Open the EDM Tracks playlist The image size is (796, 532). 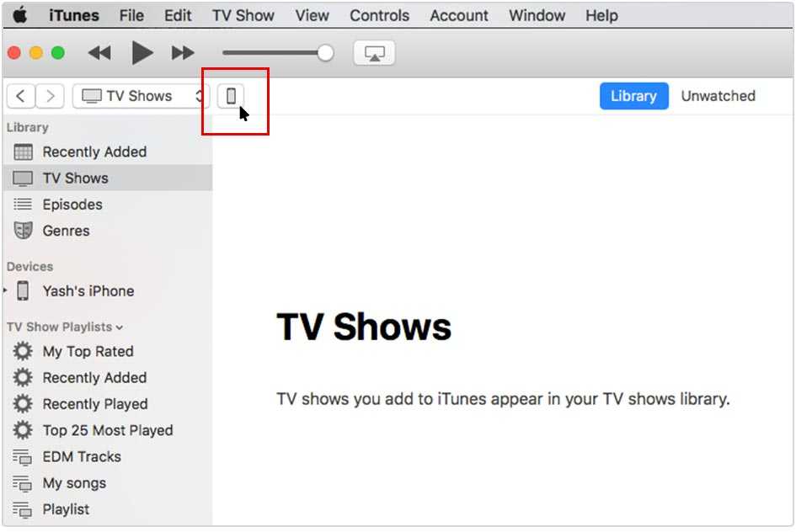click(108, 457)
